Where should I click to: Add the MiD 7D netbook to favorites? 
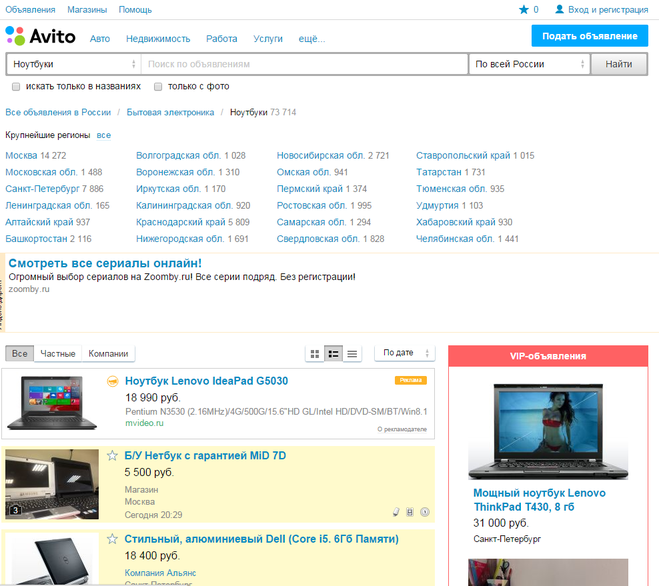(113, 456)
